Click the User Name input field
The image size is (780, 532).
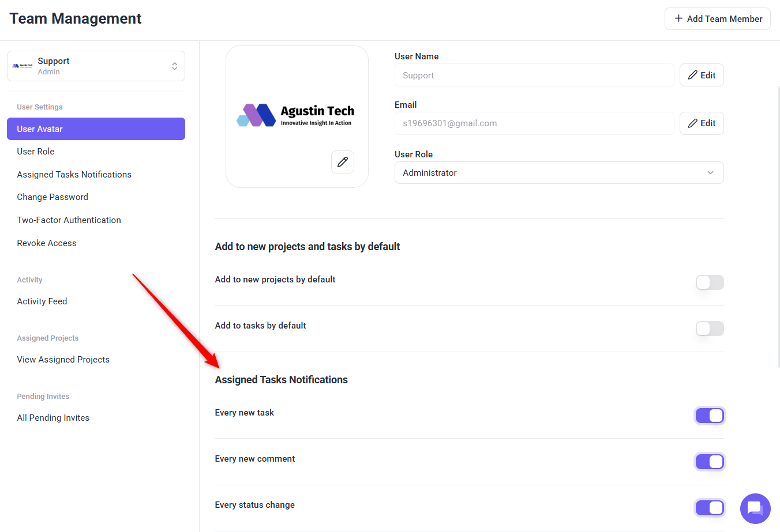pos(534,76)
